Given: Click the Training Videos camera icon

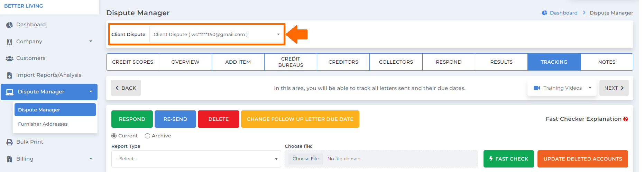Looking at the screenshot, I should 537,88.
